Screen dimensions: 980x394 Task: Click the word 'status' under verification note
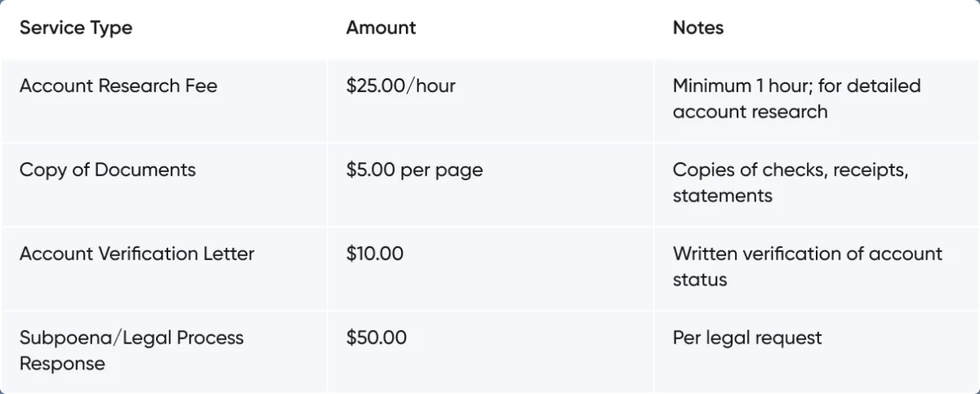click(700, 280)
